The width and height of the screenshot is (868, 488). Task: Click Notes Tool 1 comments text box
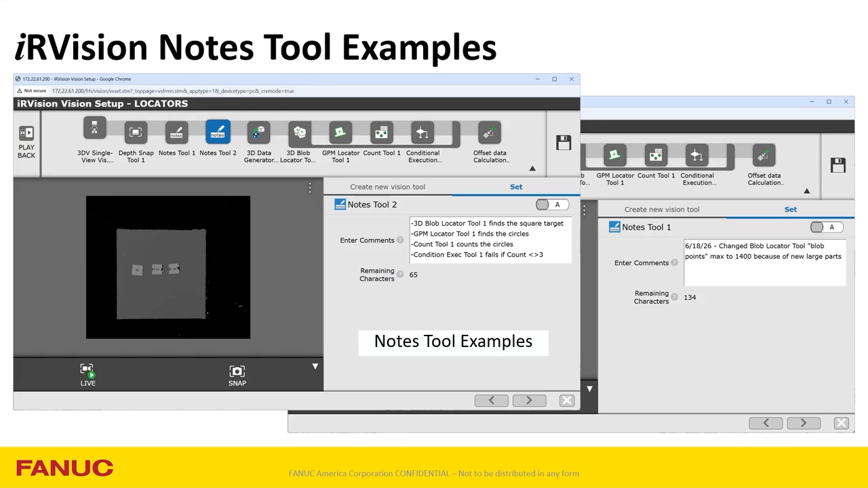[x=764, y=262]
